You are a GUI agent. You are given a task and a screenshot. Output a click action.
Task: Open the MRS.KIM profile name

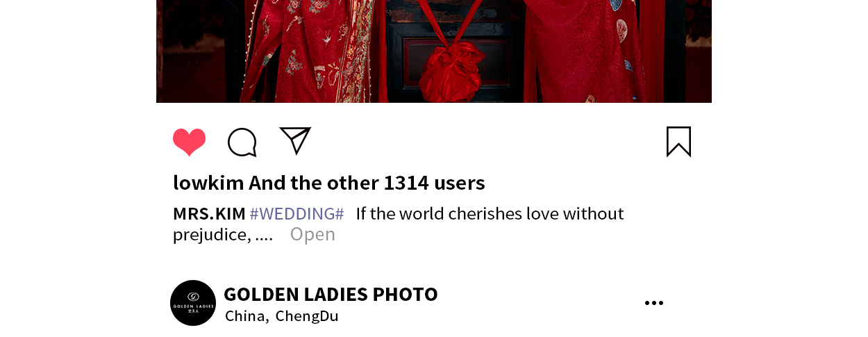(209, 213)
